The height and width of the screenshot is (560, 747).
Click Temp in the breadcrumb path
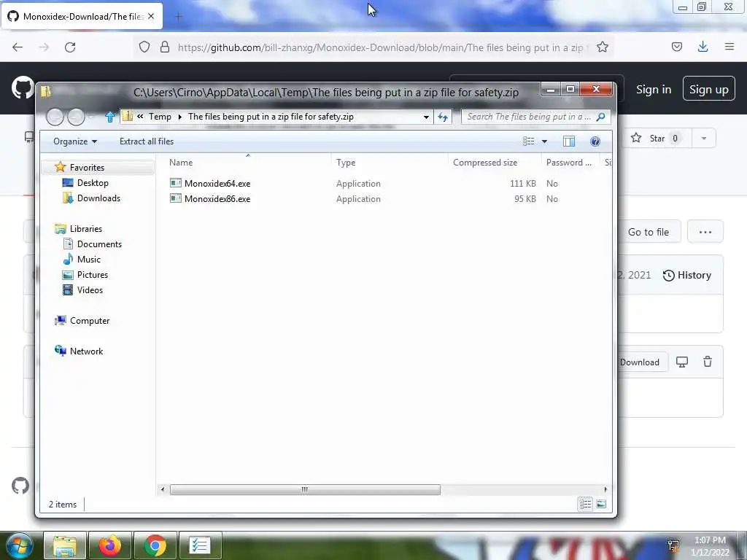[160, 117]
